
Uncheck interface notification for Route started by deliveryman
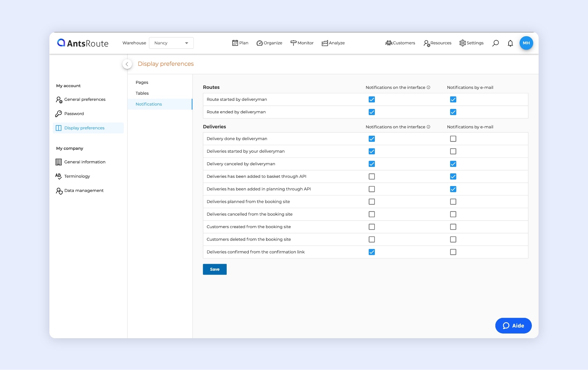click(372, 99)
